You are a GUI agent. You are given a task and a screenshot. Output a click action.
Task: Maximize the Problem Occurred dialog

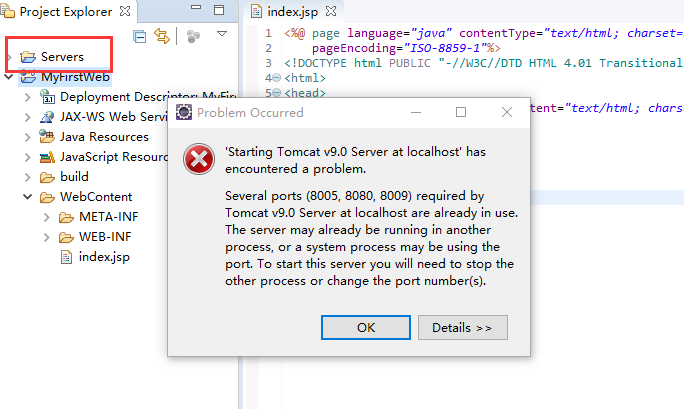coord(461,112)
